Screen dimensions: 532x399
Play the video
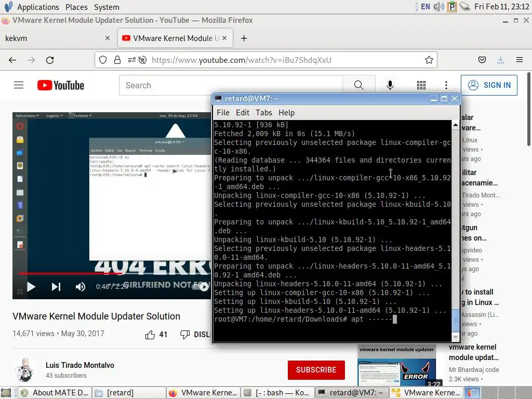(31, 287)
